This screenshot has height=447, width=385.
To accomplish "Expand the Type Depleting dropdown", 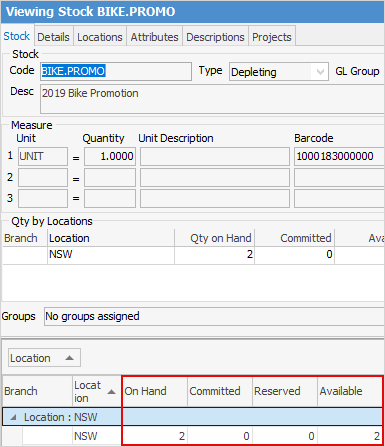I will (320, 72).
